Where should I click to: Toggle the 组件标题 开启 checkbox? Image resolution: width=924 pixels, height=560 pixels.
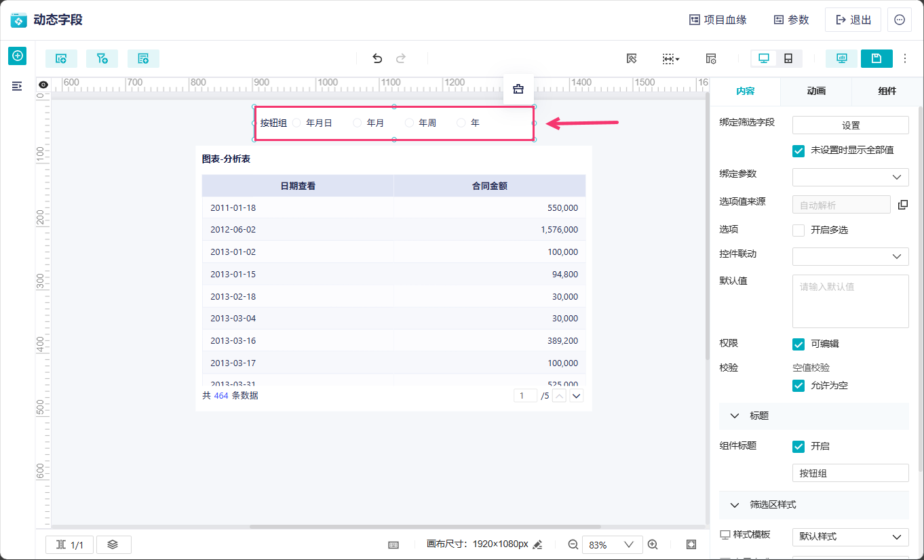[x=798, y=447]
